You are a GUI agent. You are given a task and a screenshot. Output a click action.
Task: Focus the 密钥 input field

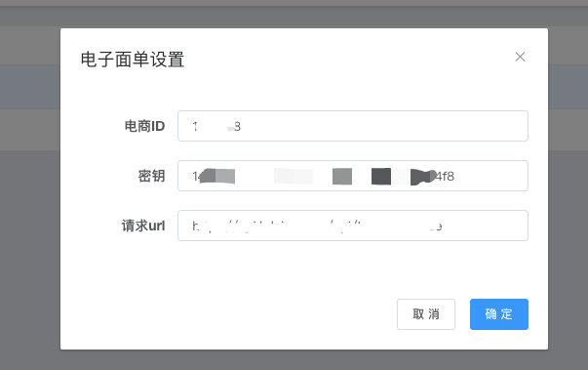tap(353, 176)
